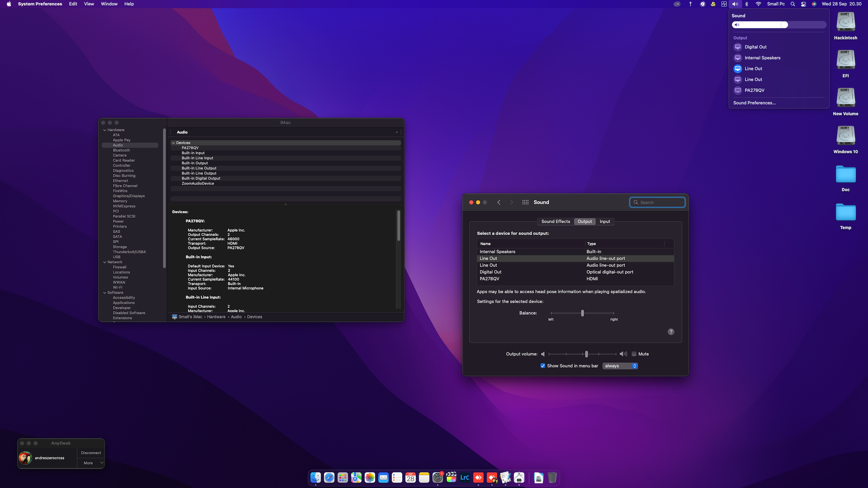Go back in Sound preferences
Viewport: 868px width, 488px height.
coord(499,202)
